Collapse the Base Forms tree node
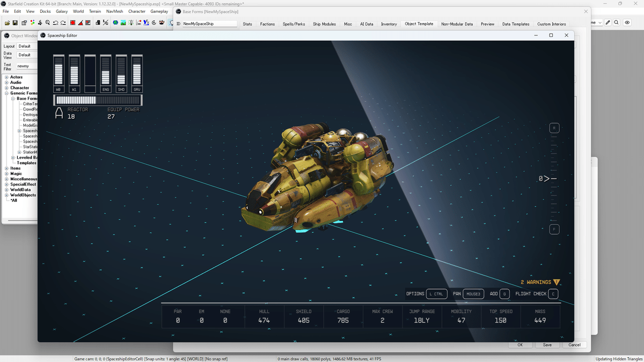 pos(13,99)
